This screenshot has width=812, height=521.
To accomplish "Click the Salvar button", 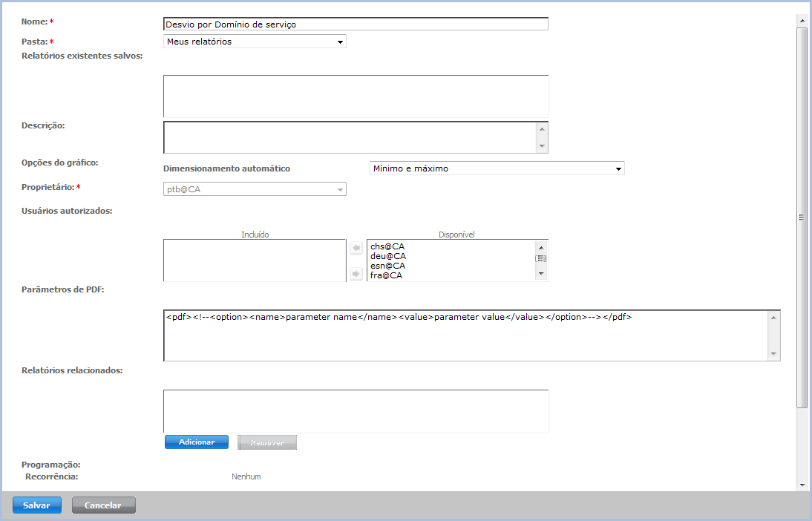I will pos(37,505).
